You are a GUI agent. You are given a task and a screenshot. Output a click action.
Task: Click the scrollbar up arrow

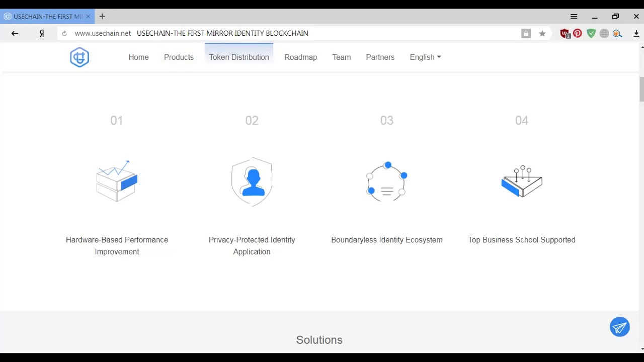(x=641, y=47)
